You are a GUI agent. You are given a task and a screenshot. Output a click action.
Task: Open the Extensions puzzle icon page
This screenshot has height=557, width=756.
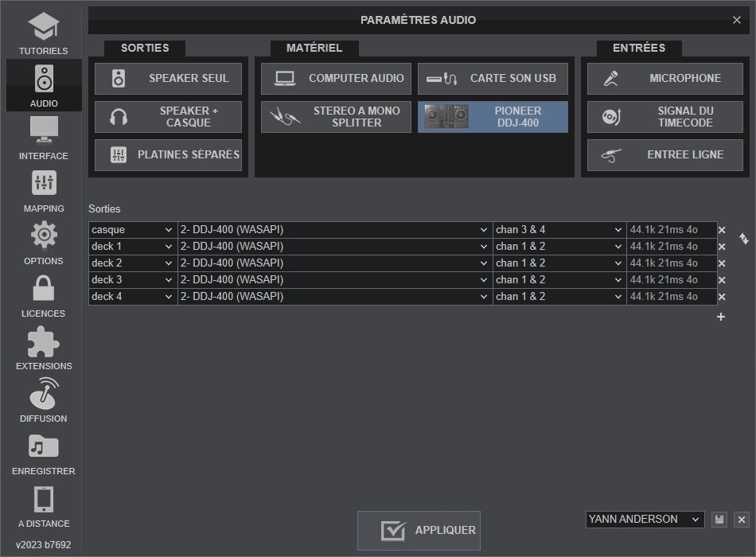point(43,349)
